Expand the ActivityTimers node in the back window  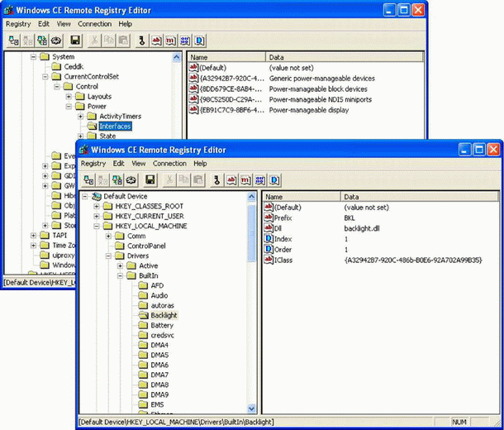click(x=80, y=117)
